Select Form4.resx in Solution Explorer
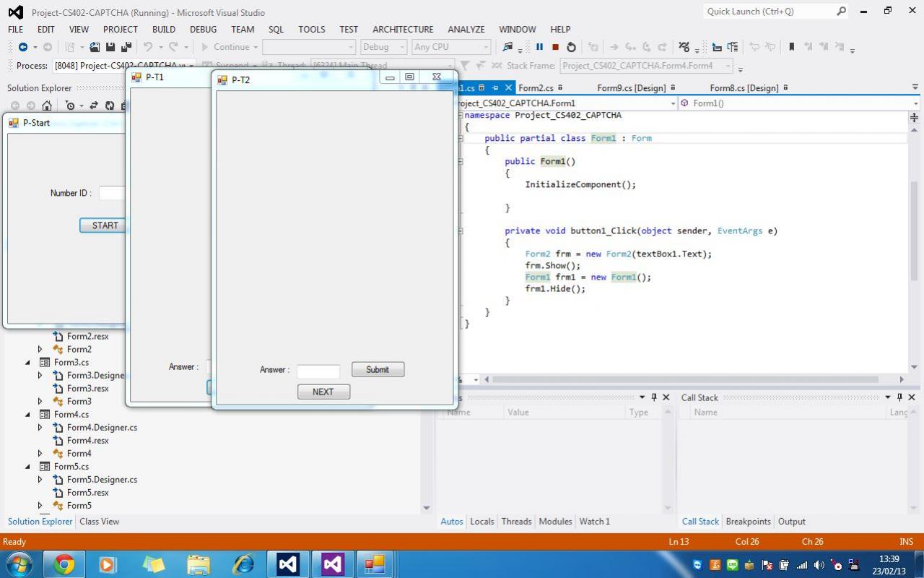The image size is (924, 578). pyautogui.click(x=87, y=441)
